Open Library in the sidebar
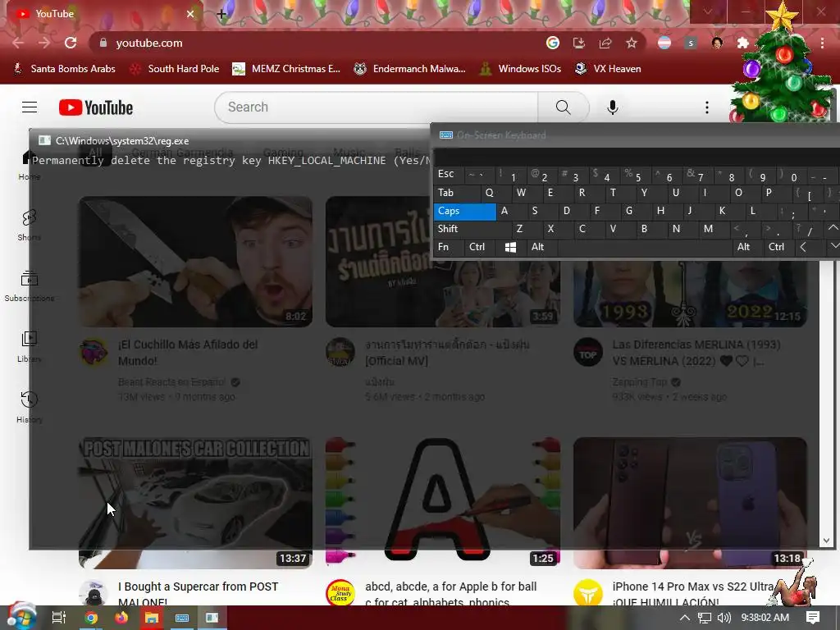 (29, 347)
